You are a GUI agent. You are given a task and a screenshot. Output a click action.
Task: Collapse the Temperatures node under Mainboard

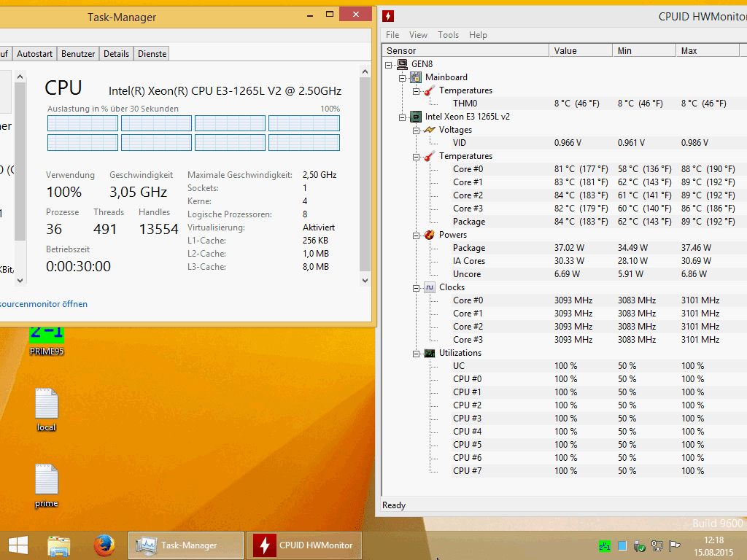click(x=417, y=91)
